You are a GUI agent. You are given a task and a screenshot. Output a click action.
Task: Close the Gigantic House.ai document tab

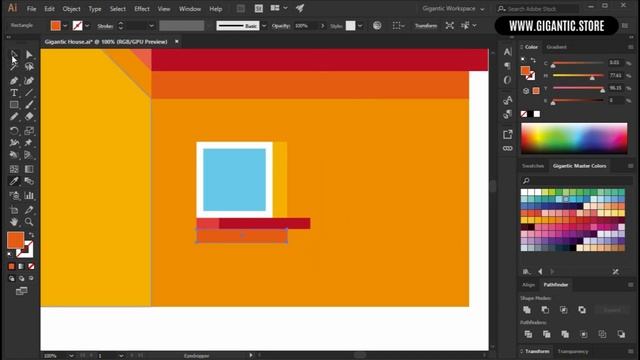[177, 42]
